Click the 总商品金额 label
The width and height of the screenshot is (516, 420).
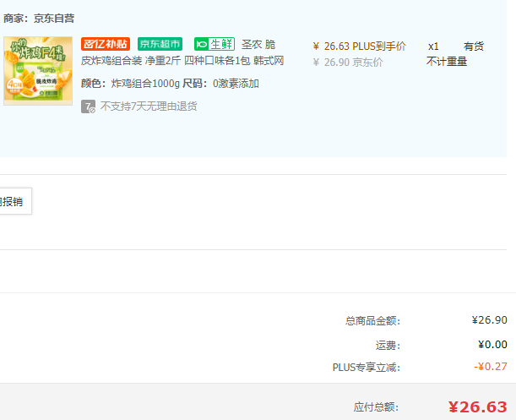pyautogui.click(x=372, y=320)
